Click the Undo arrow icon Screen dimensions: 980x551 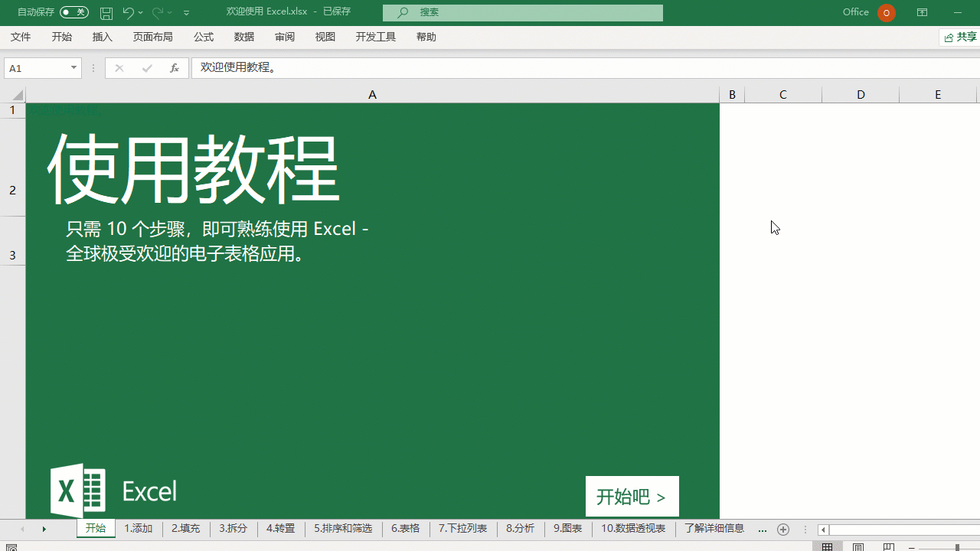pyautogui.click(x=128, y=12)
